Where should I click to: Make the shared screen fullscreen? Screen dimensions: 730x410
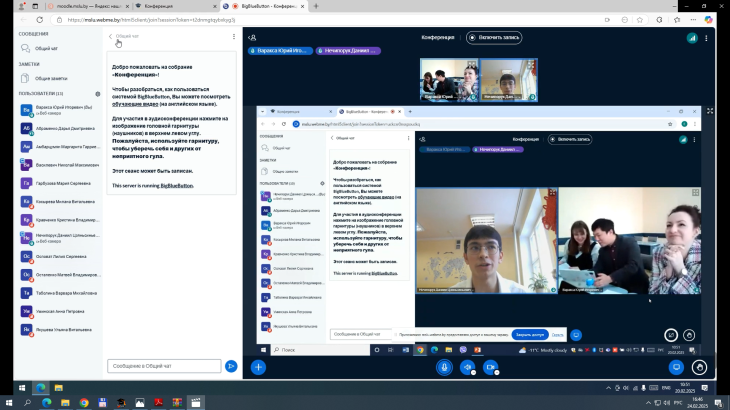(x=710, y=111)
